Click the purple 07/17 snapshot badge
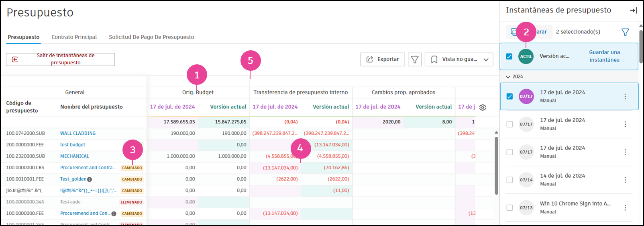This screenshot has width=644, height=226. click(526, 97)
